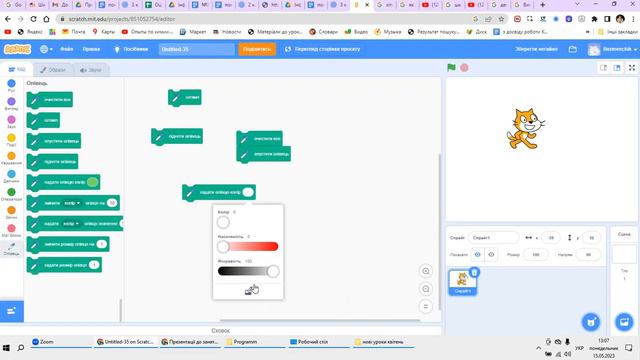The image size is (640, 360).
Task: Click pen down block in palette
Action: click(x=54, y=141)
